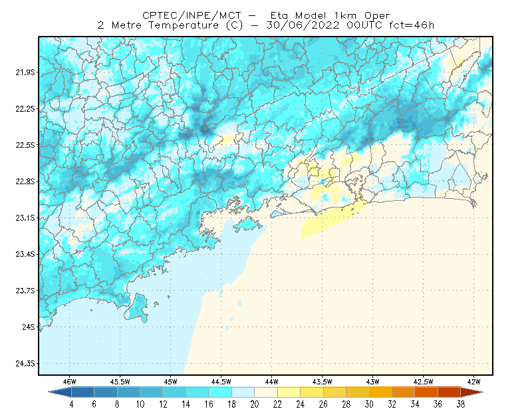
Task: Click the orange 30-32 legend swatch
Action: (380, 392)
